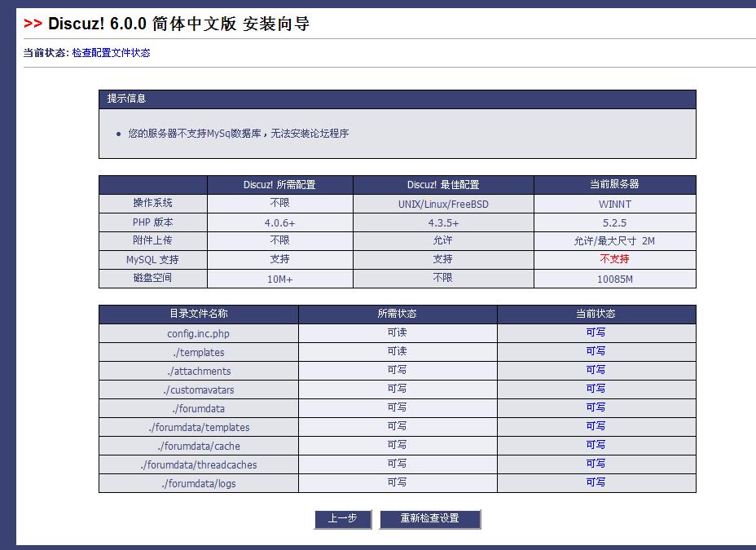Click the 可读 required status for ./templates
This screenshot has height=550, width=756.
[398, 351]
